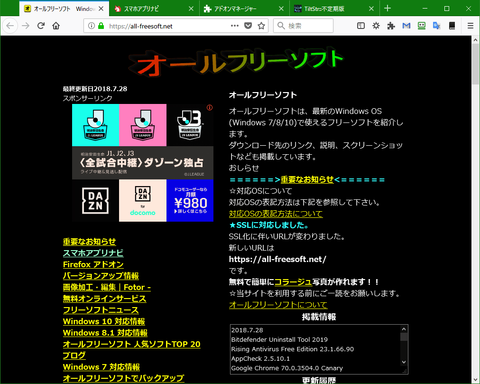Click the page scrollbar down arrow
Image resolution: width=480 pixels, height=384 pixels.
475,379
